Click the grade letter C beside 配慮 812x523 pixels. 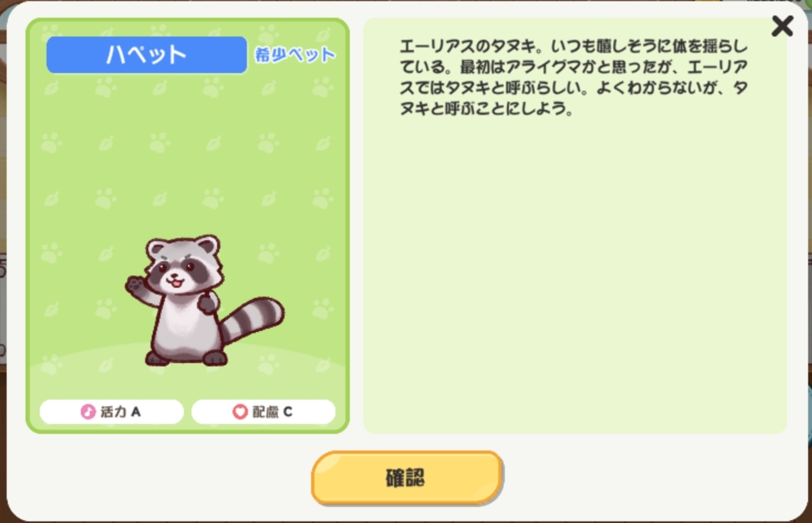[x=288, y=412]
